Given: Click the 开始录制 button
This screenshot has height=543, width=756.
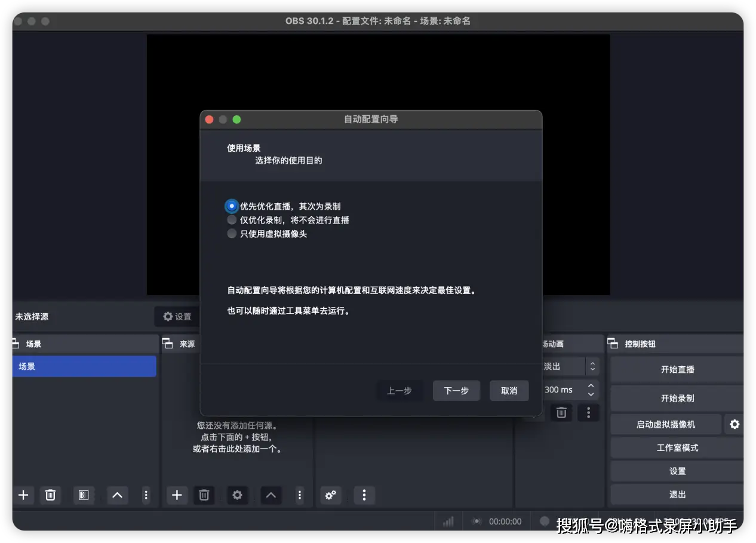Looking at the screenshot, I should click(x=677, y=398).
